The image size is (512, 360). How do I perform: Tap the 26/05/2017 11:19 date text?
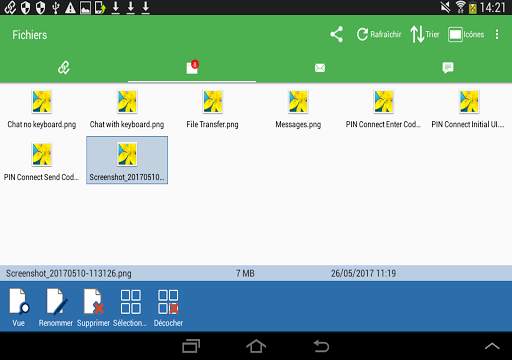click(364, 273)
